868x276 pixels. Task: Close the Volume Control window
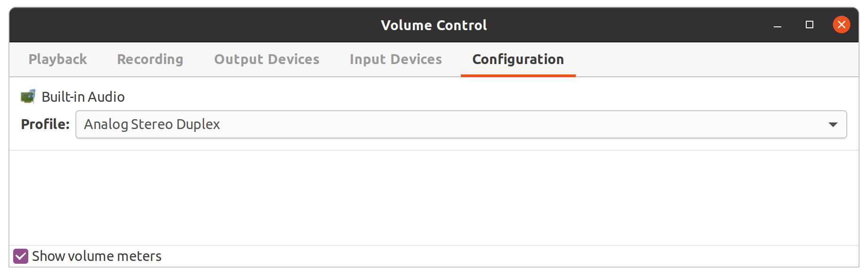pos(841,24)
